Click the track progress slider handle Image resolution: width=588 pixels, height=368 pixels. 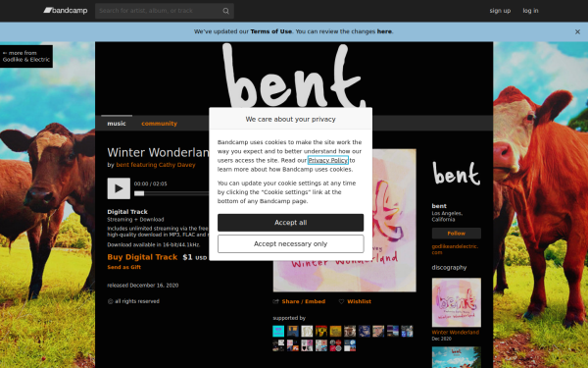click(x=139, y=193)
